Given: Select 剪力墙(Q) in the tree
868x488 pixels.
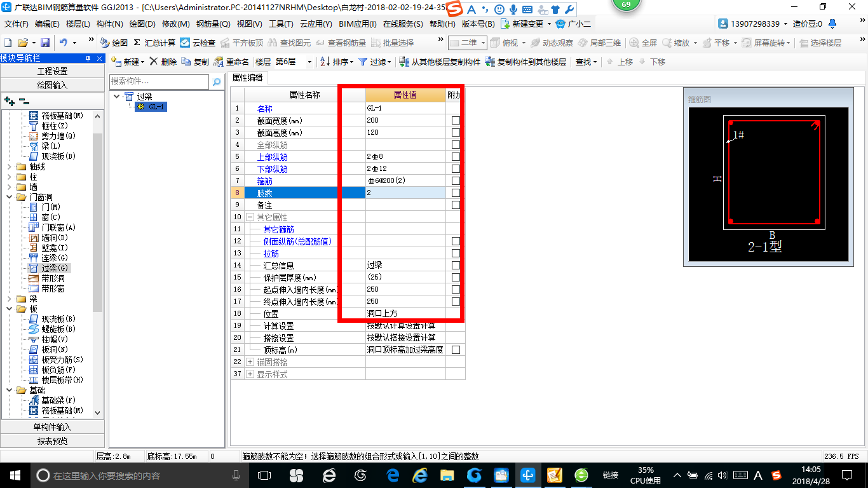Looking at the screenshot, I should 52,136.
